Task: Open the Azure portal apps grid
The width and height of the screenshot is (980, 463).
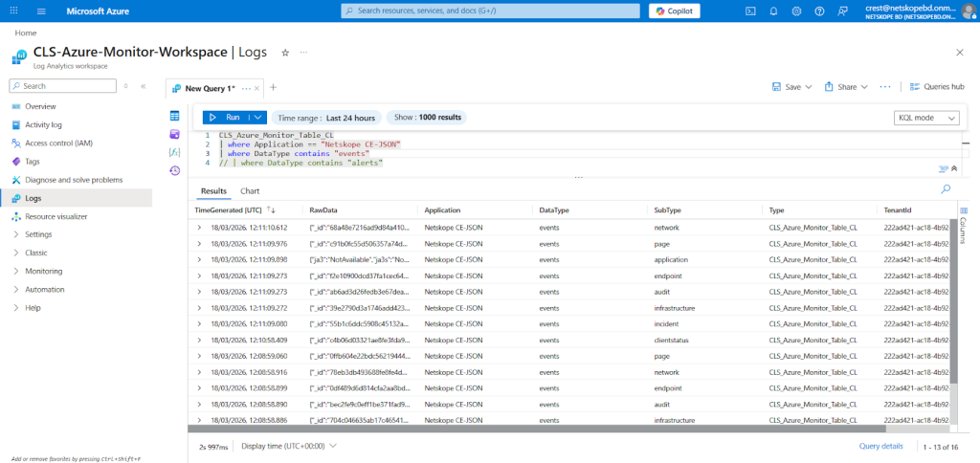Action: (14, 11)
